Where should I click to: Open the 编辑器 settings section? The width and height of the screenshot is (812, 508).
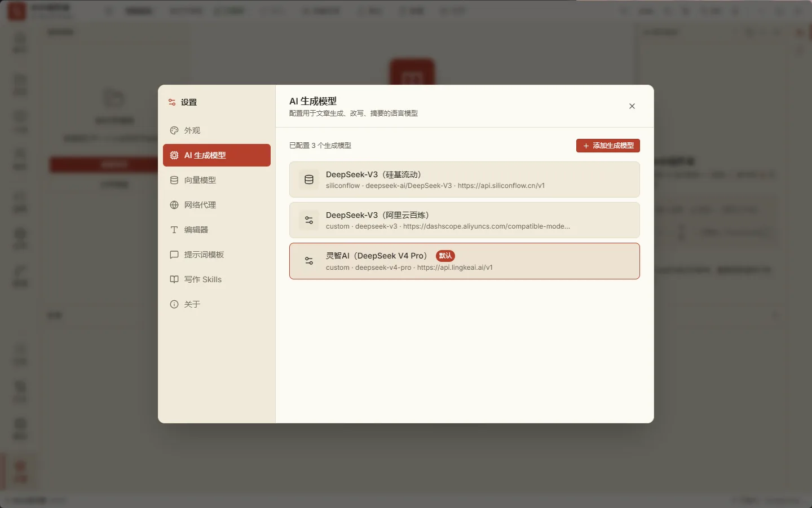click(217, 230)
